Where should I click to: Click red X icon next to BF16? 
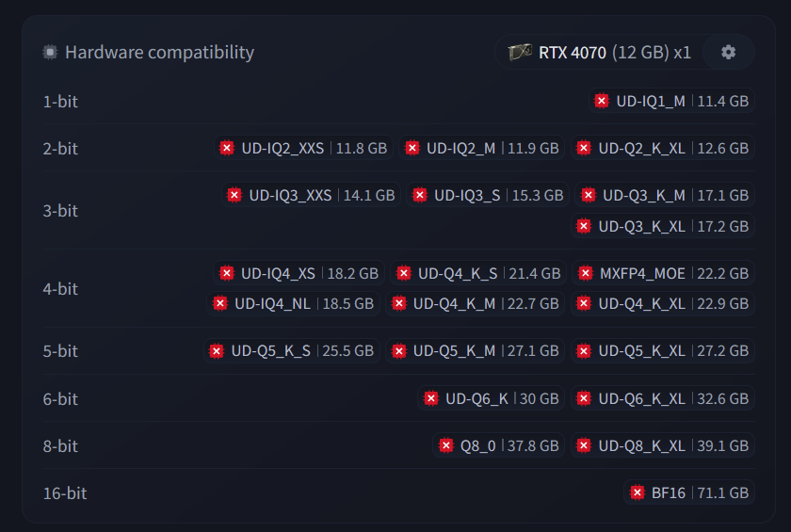(638, 492)
